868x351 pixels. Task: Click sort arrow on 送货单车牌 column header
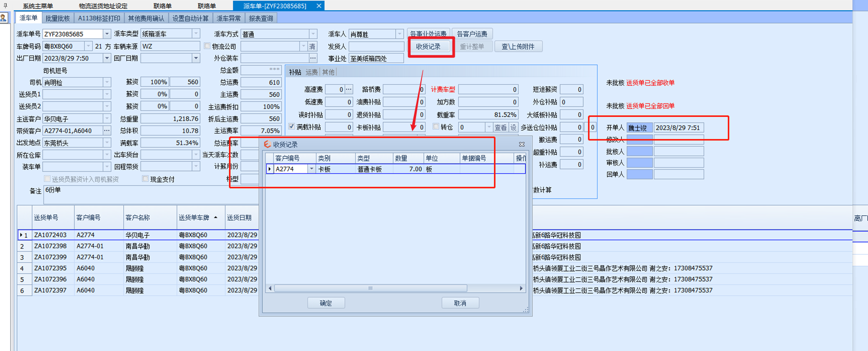point(216,218)
